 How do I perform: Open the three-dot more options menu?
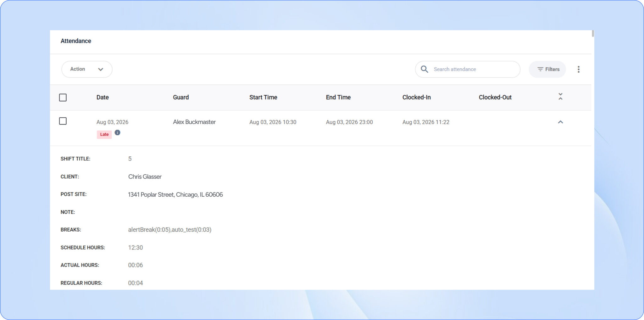[578, 69]
